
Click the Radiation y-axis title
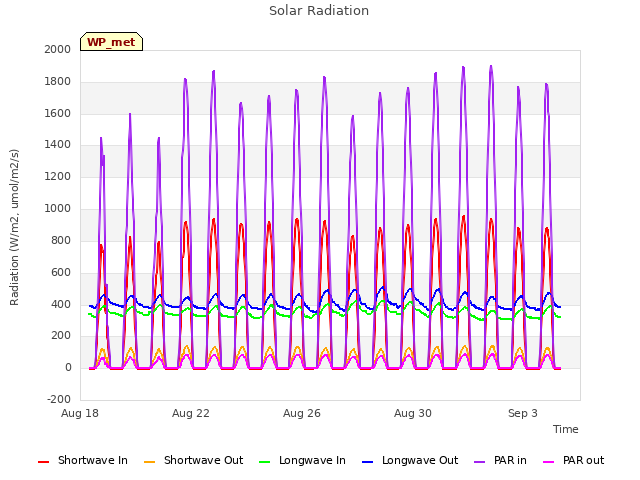click(x=14, y=227)
